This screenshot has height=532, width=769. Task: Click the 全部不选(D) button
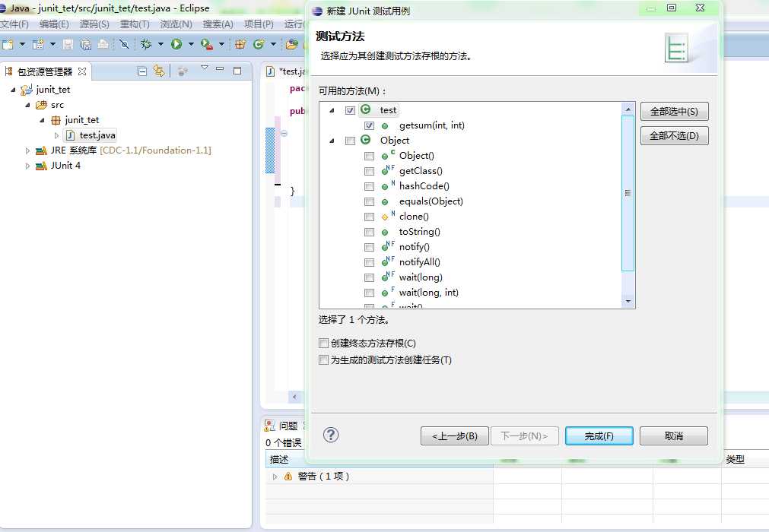click(x=674, y=136)
